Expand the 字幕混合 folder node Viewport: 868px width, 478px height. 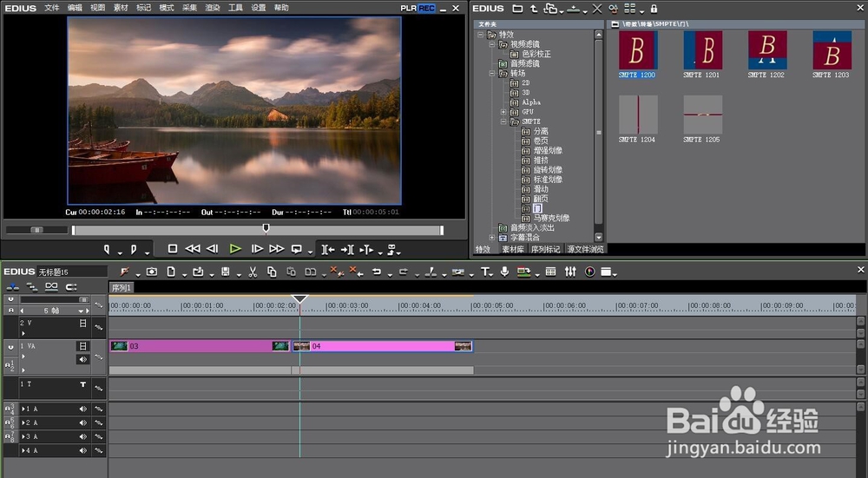491,238
